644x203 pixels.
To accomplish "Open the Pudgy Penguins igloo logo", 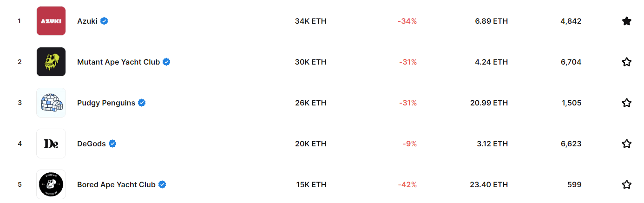I will pos(51,103).
